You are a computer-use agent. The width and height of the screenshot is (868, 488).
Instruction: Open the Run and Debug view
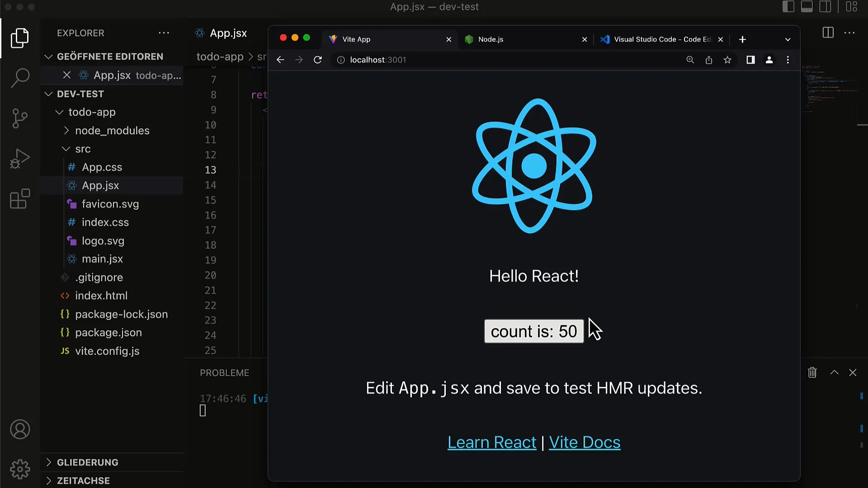pos(20,159)
